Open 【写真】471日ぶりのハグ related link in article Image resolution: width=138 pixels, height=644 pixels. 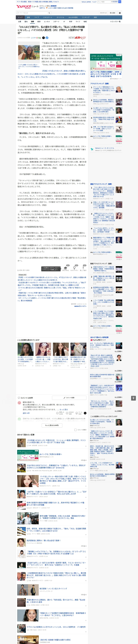pos(52,74)
